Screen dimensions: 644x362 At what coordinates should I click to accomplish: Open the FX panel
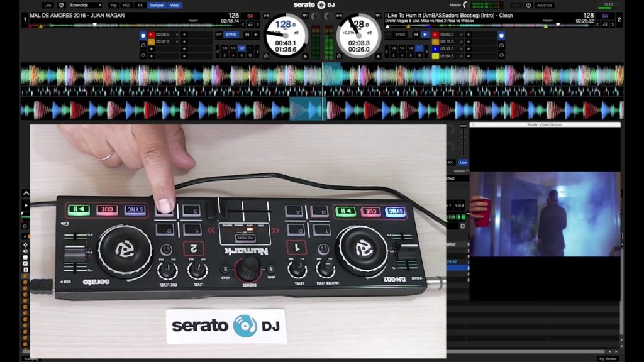click(x=140, y=5)
